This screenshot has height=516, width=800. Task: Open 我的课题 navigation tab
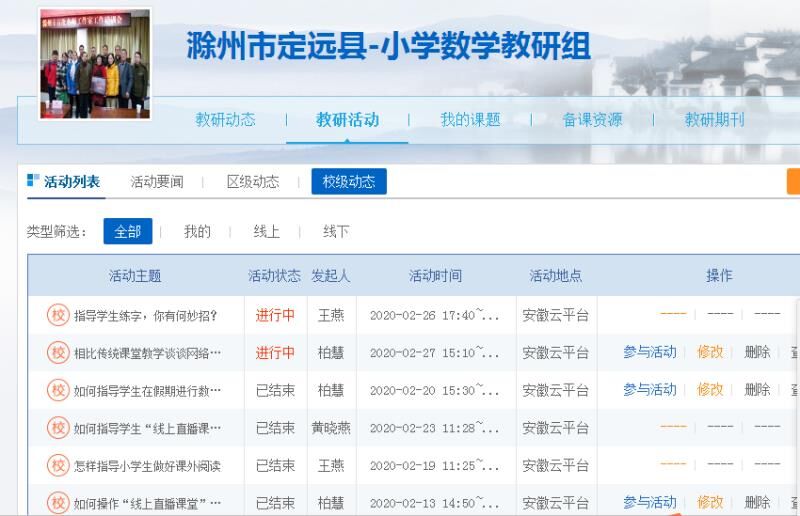(470, 120)
